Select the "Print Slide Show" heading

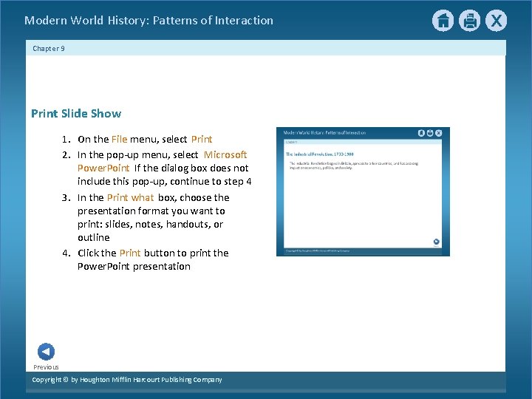[x=76, y=113]
